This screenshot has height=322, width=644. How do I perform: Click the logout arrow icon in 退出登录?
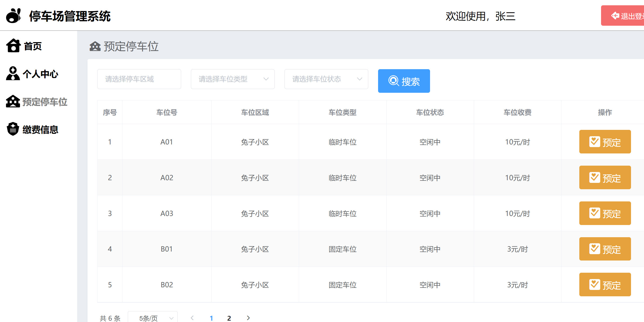615,15
